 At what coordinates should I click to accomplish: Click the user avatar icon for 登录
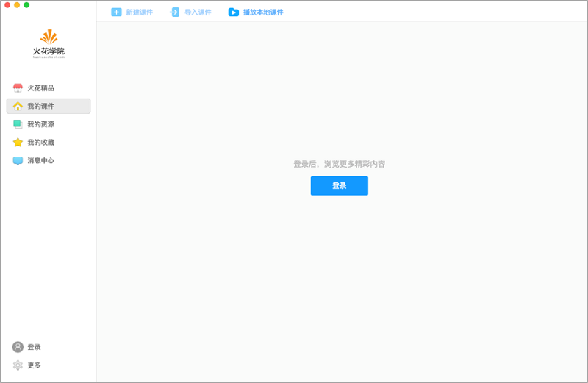click(18, 347)
